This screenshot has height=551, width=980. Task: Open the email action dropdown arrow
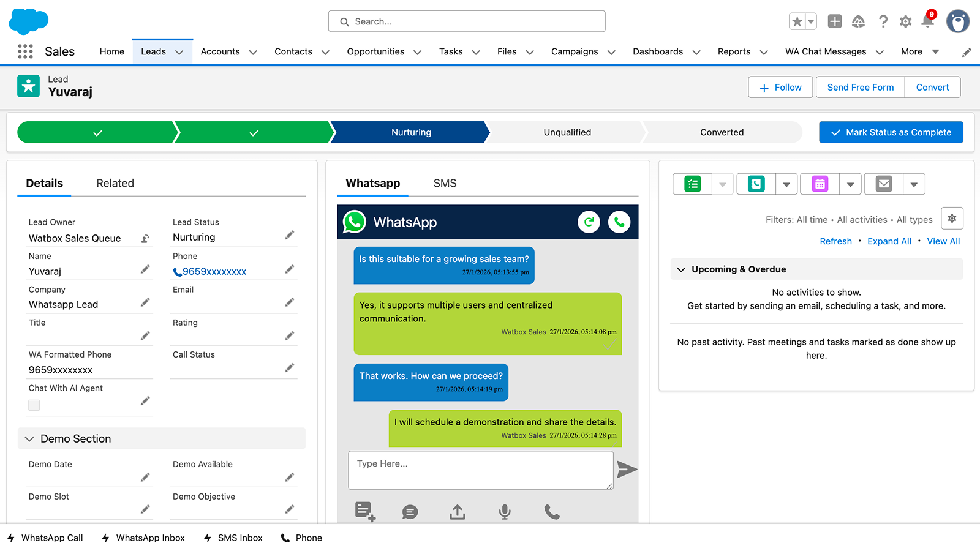[x=914, y=184]
